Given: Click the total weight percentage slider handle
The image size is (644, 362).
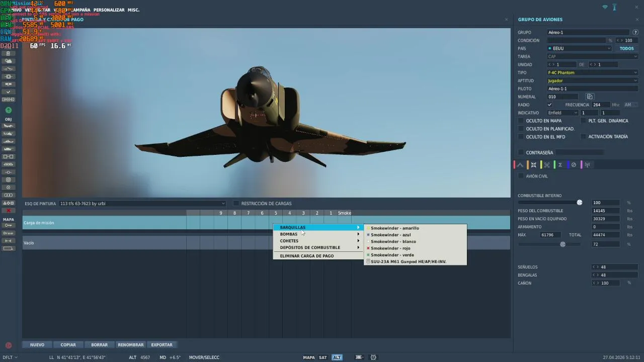Looking at the screenshot, I should (x=563, y=244).
